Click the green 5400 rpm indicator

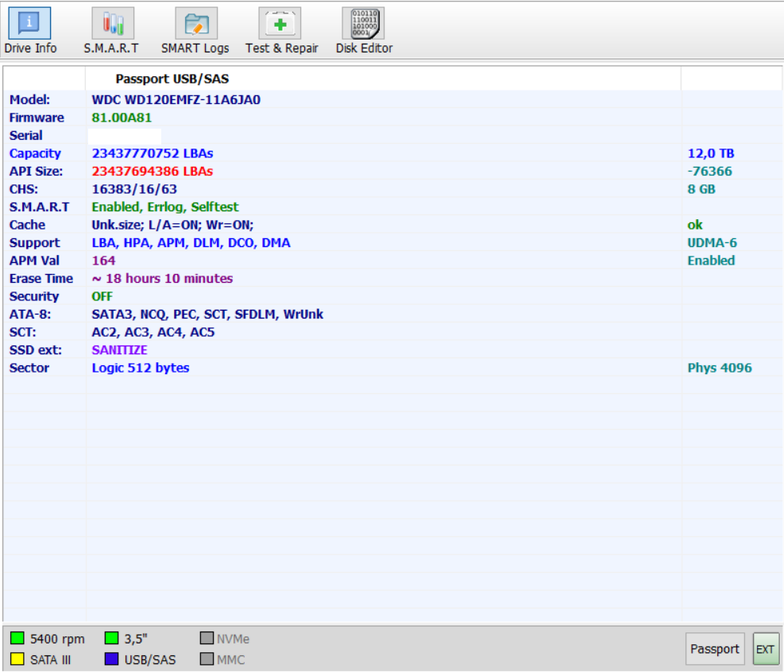[x=17, y=639]
